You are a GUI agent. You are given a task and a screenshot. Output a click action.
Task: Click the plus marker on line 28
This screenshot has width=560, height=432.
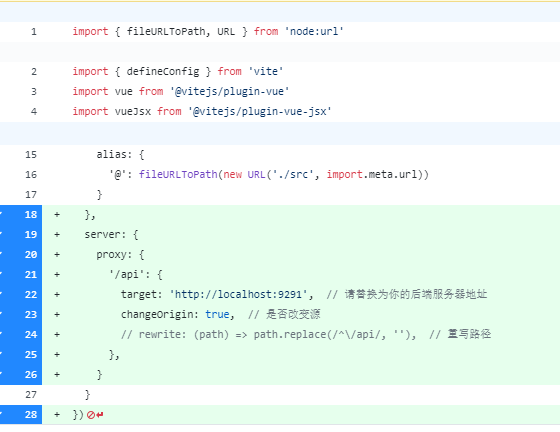tap(57, 415)
